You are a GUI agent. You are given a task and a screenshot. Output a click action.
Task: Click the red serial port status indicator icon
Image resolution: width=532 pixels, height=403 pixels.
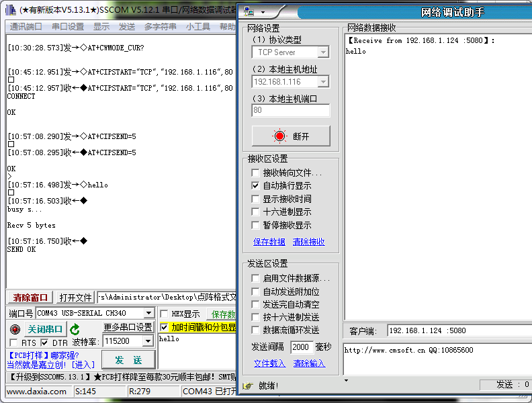[15, 329]
